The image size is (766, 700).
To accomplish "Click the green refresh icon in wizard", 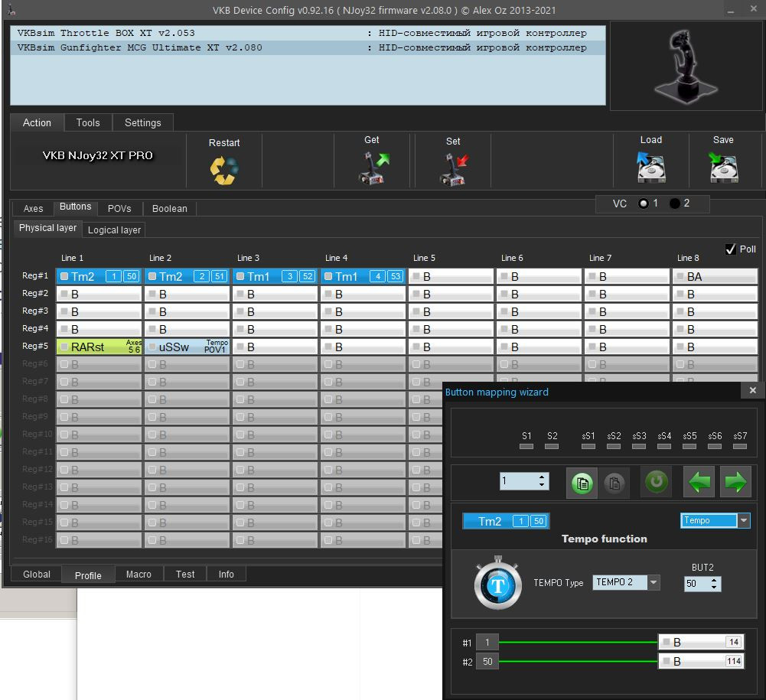I will point(657,483).
